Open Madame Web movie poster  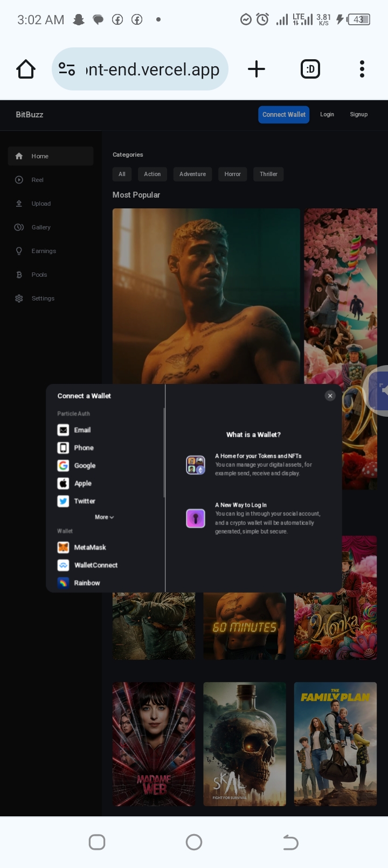[154, 744]
